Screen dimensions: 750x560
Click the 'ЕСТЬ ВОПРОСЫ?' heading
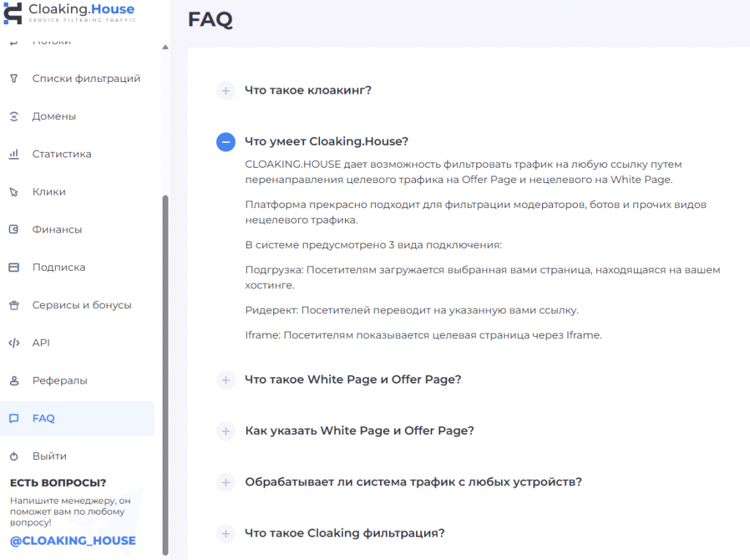(58, 483)
